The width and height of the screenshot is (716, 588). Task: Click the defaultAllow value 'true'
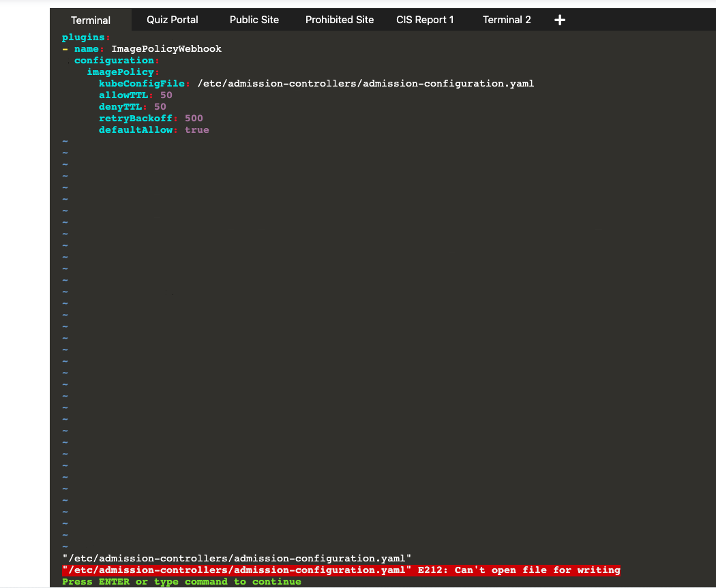(x=197, y=130)
